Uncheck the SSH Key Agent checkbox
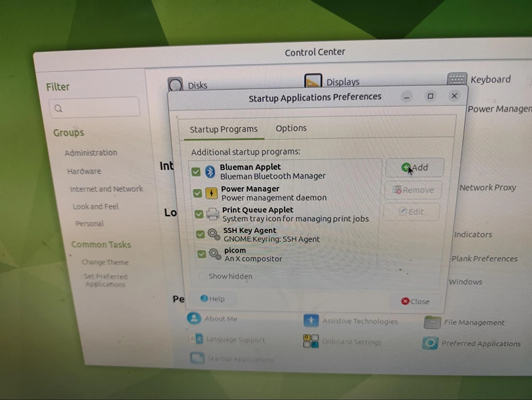Screen dimensions: 532x400 tap(200, 234)
